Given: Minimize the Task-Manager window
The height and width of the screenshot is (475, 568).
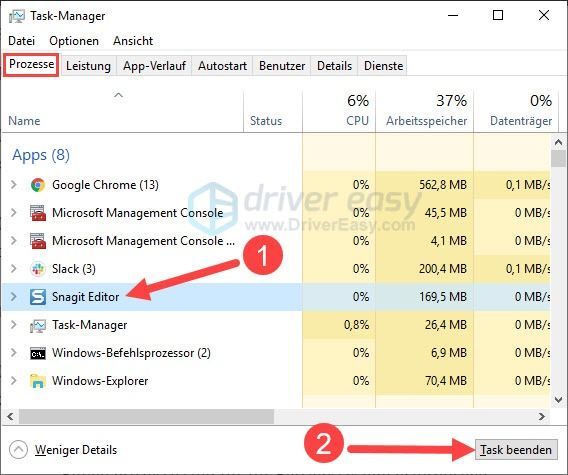Looking at the screenshot, I should [453, 15].
